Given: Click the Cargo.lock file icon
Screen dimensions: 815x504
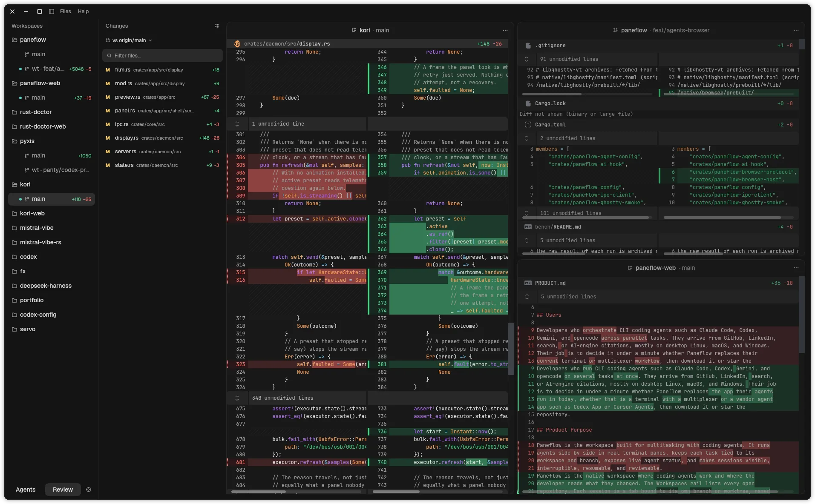Looking at the screenshot, I should click(x=528, y=103).
